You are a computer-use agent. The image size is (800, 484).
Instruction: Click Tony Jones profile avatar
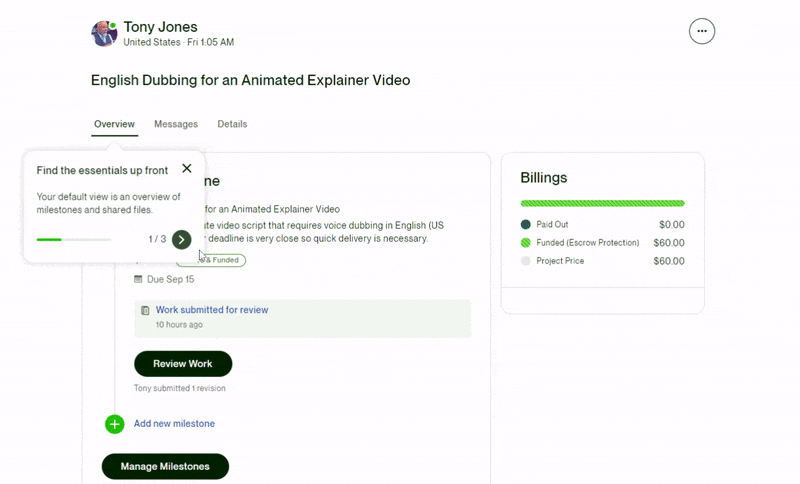(104, 34)
